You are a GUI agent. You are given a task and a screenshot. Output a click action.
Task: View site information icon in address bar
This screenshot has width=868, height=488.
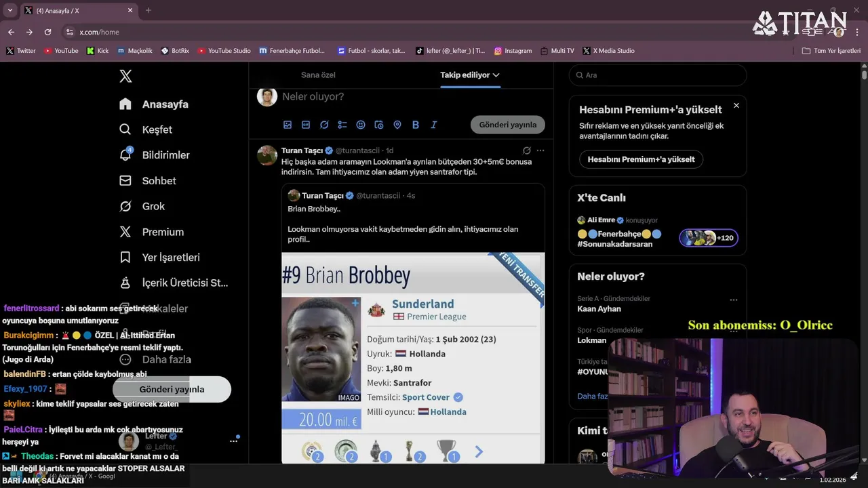pos(68,32)
